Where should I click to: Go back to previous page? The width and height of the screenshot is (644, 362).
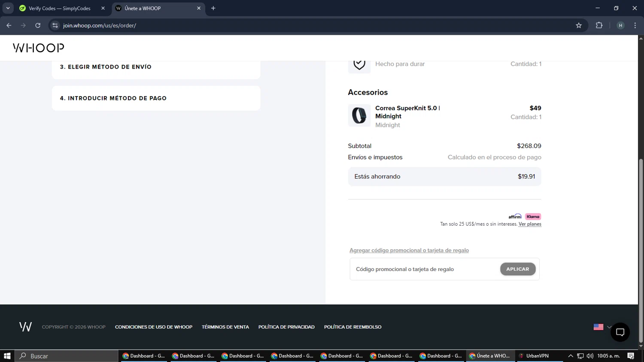9,25
